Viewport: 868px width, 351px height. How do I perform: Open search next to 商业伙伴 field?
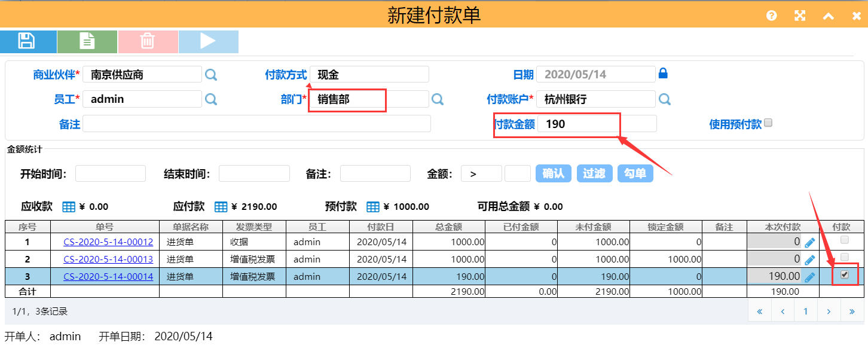pyautogui.click(x=211, y=75)
